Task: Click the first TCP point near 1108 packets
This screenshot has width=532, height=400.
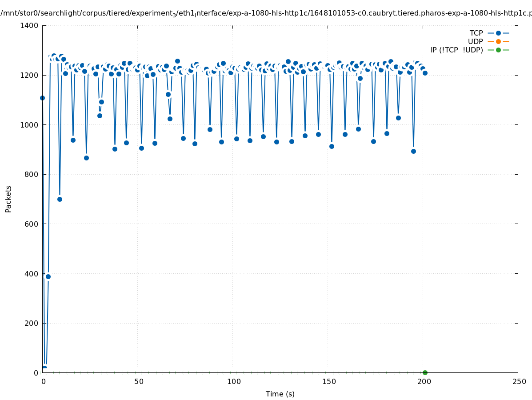Action: pos(43,98)
